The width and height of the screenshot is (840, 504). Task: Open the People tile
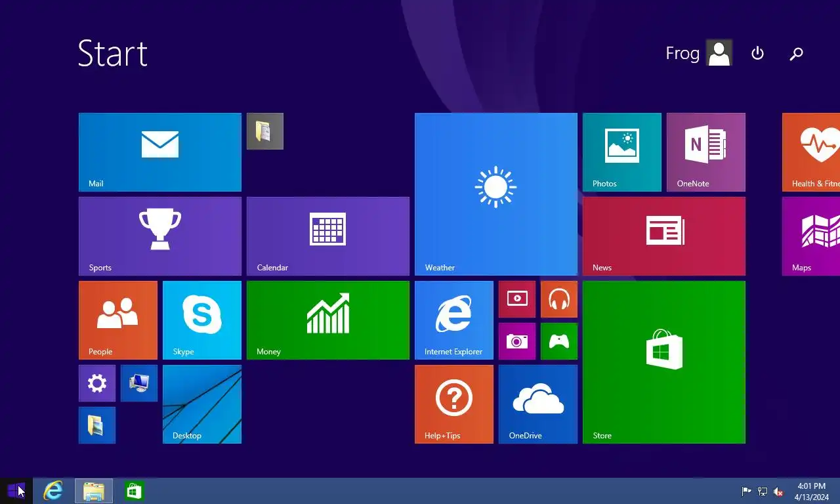tap(118, 320)
